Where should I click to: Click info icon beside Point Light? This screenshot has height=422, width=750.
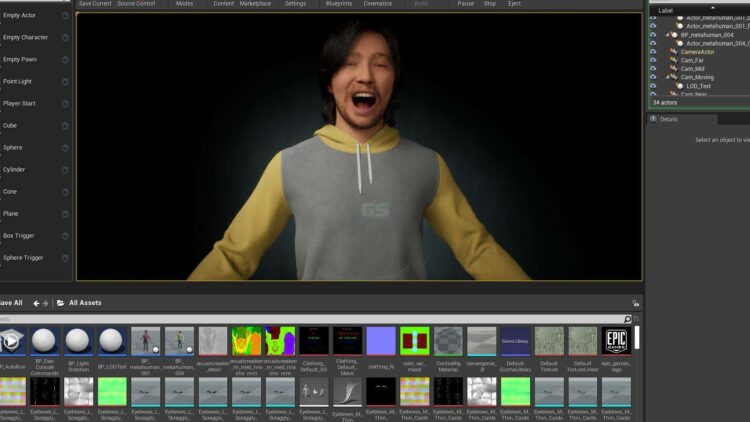65,82
